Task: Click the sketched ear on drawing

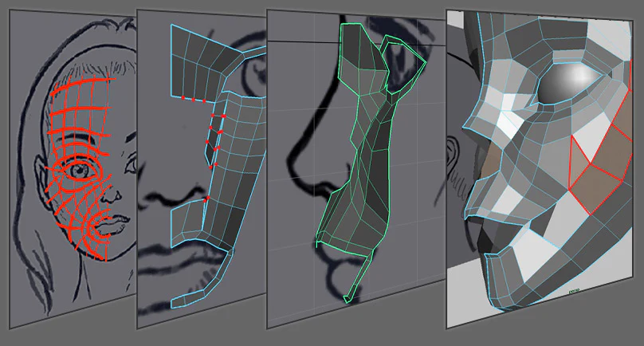Action: (x=41, y=177)
